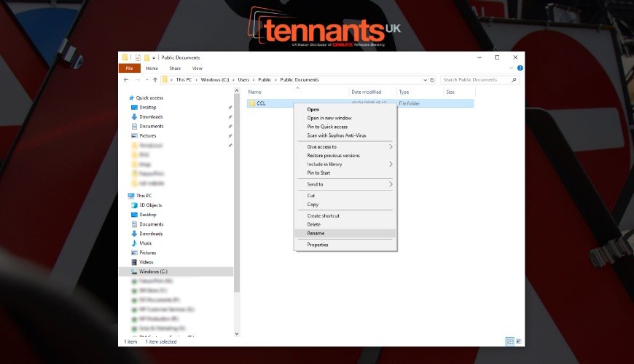Open the 3D Objects folder
634x364 pixels.
point(150,205)
